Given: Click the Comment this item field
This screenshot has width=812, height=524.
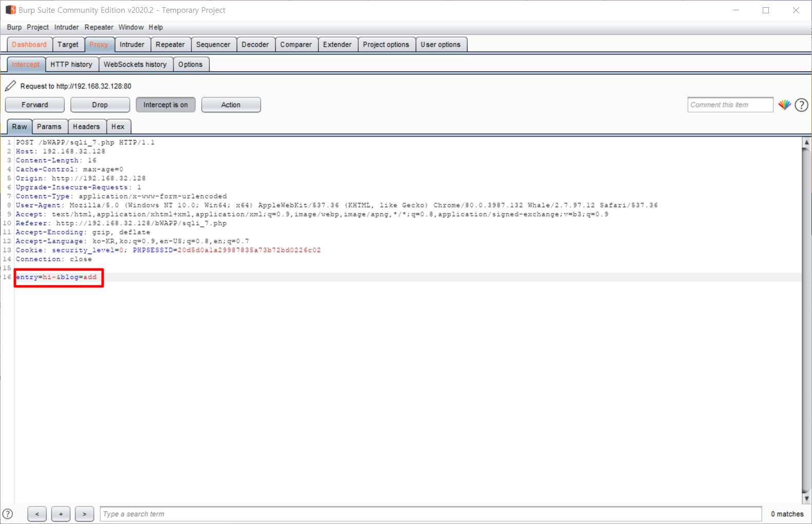Looking at the screenshot, I should coord(730,105).
